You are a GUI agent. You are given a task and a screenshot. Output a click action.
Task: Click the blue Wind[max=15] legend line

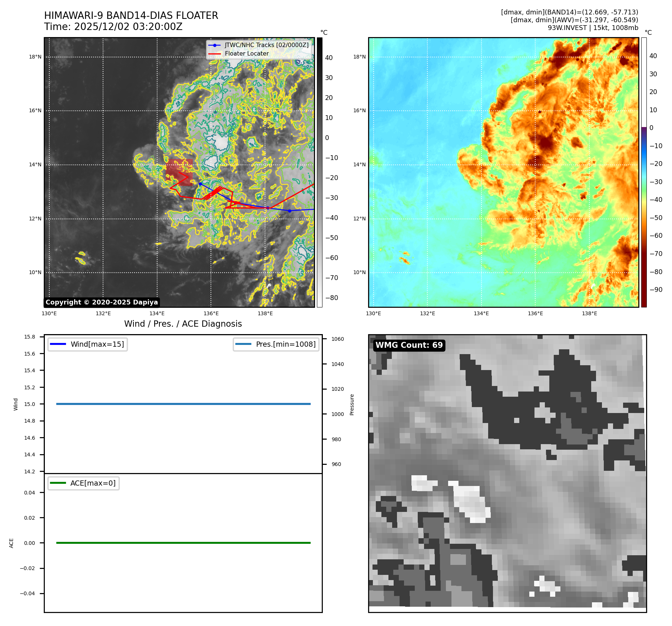(x=58, y=344)
